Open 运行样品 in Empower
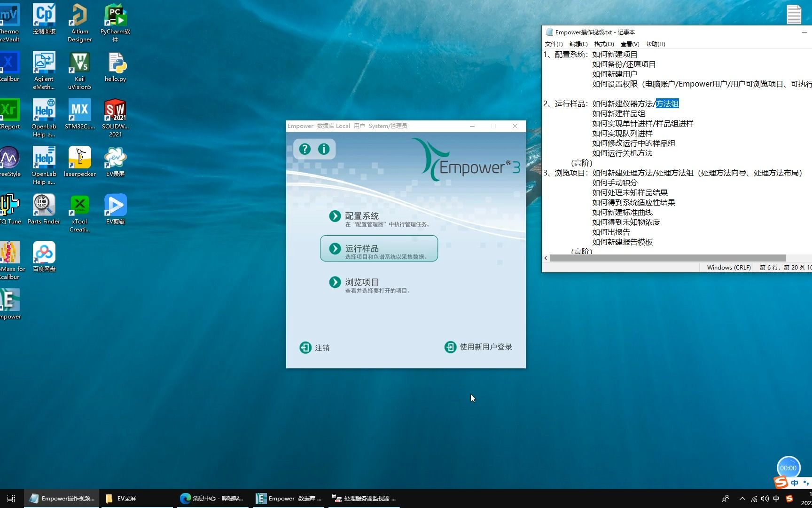The width and height of the screenshot is (812, 508). [379, 248]
